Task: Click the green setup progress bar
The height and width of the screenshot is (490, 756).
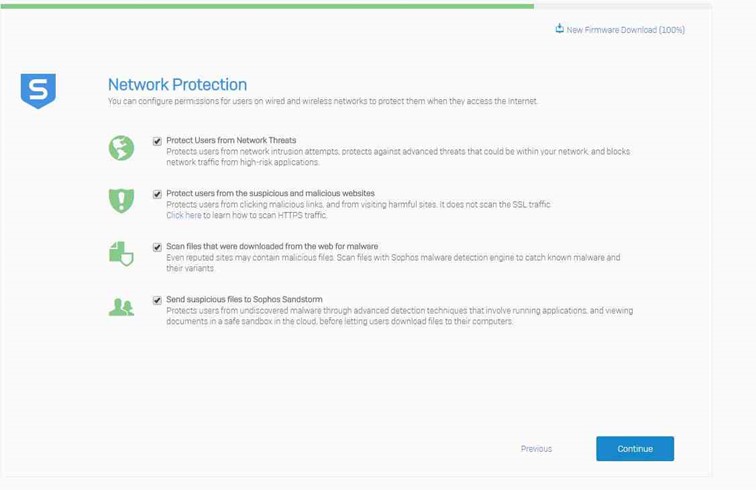Action: [x=270, y=5]
